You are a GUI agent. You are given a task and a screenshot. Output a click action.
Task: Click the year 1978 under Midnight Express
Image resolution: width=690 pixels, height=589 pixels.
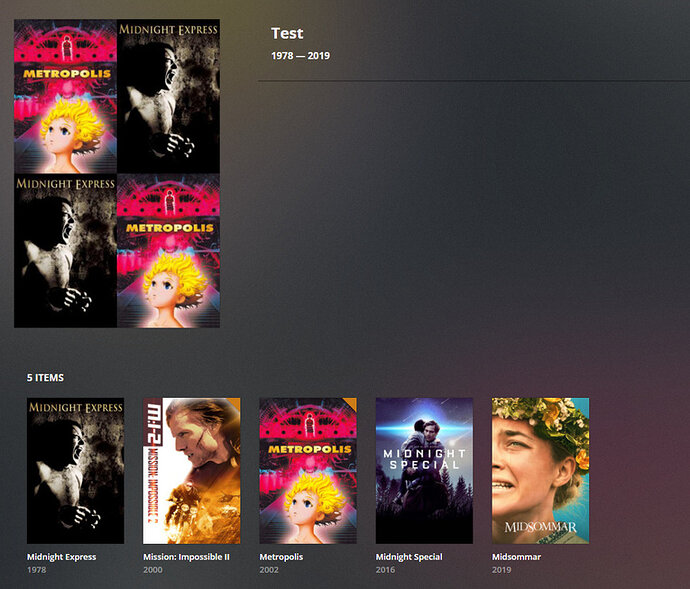pos(37,570)
